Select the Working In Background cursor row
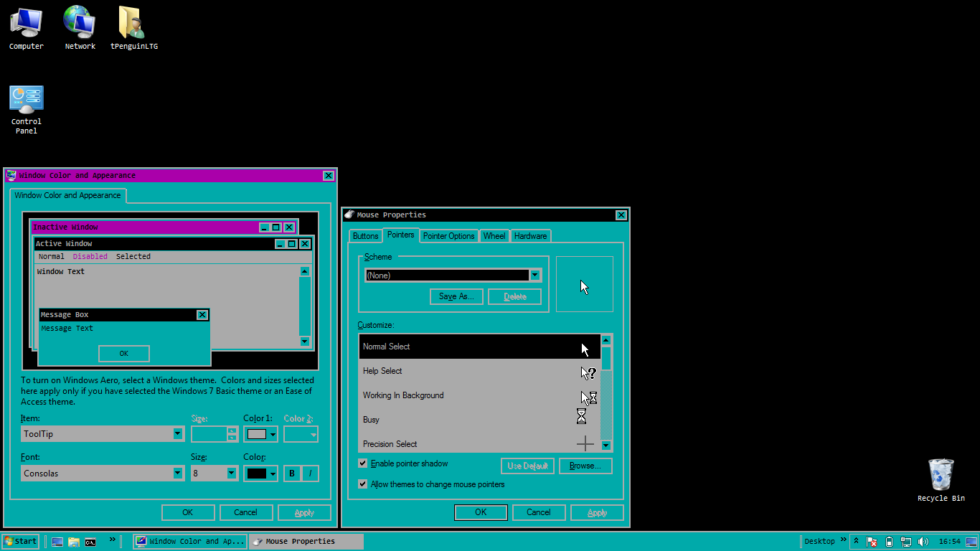 (x=479, y=395)
